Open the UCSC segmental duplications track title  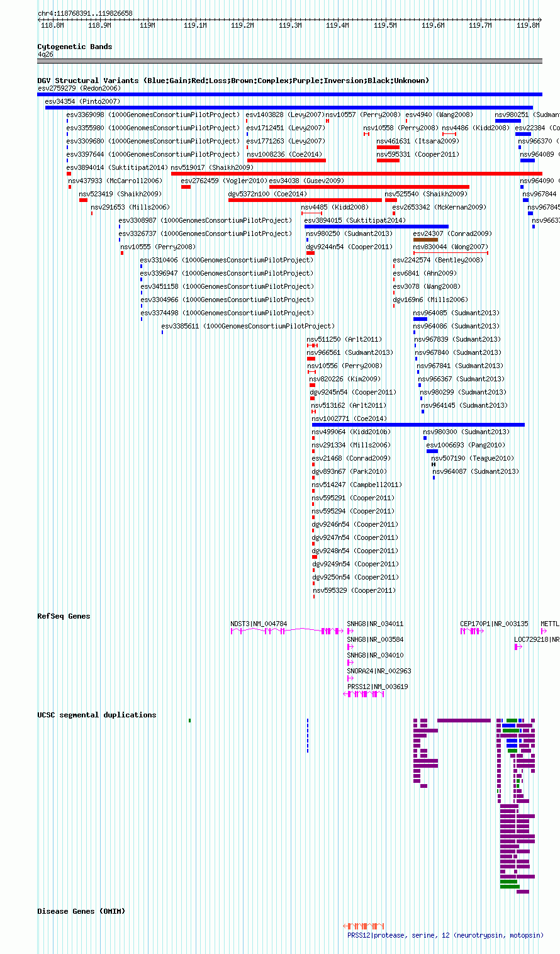tap(97, 715)
